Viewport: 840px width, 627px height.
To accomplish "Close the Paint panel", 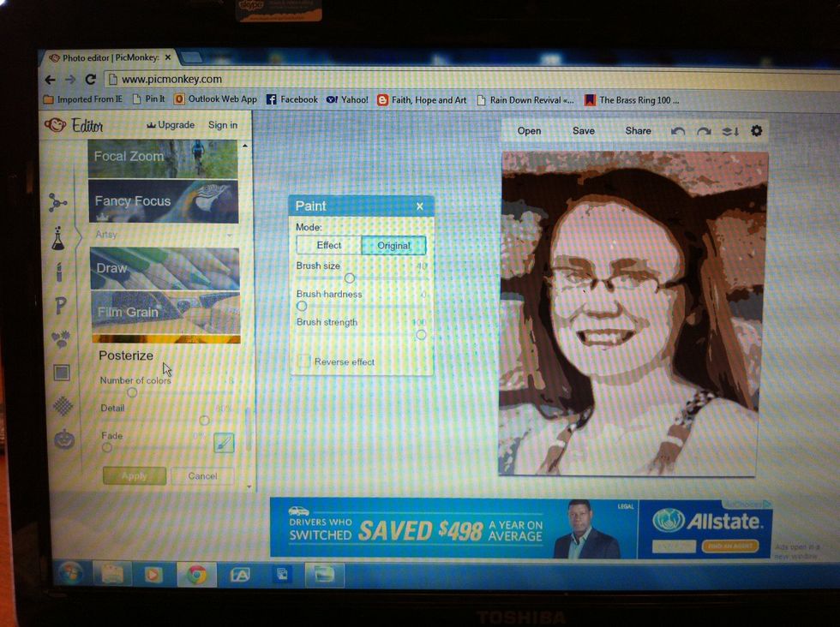I will pyautogui.click(x=420, y=206).
